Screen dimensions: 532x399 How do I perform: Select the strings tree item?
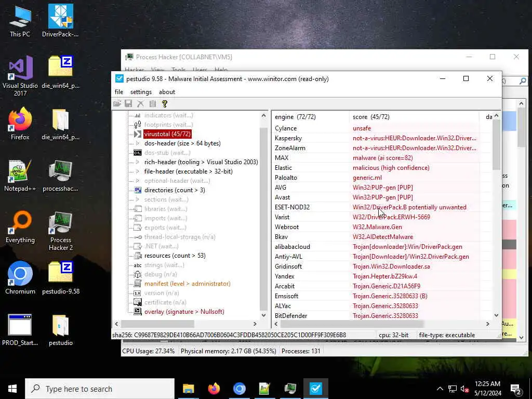(x=164, y=265)
